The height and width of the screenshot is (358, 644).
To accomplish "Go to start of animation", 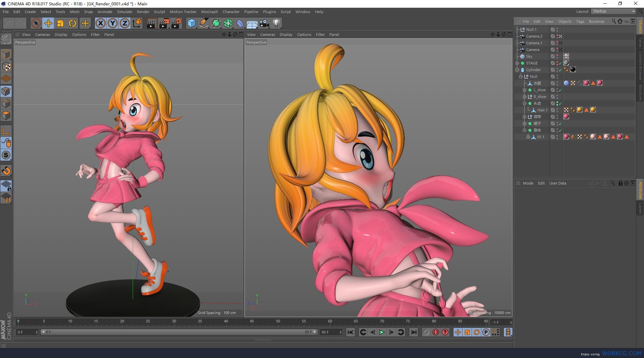I will 350,332.
